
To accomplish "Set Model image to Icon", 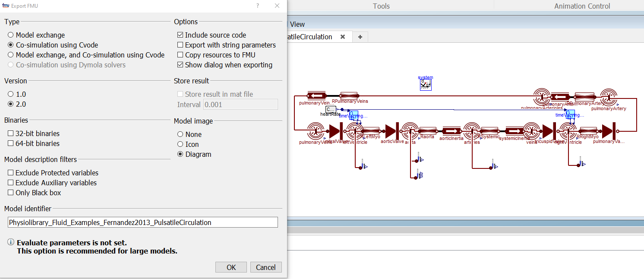I will [180, 144].
